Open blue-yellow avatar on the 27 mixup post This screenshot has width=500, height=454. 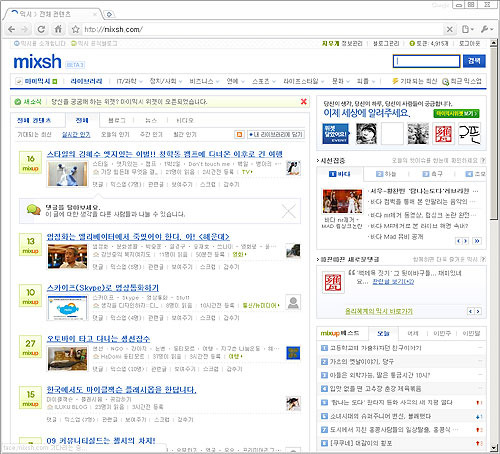(x=293, y=353)
